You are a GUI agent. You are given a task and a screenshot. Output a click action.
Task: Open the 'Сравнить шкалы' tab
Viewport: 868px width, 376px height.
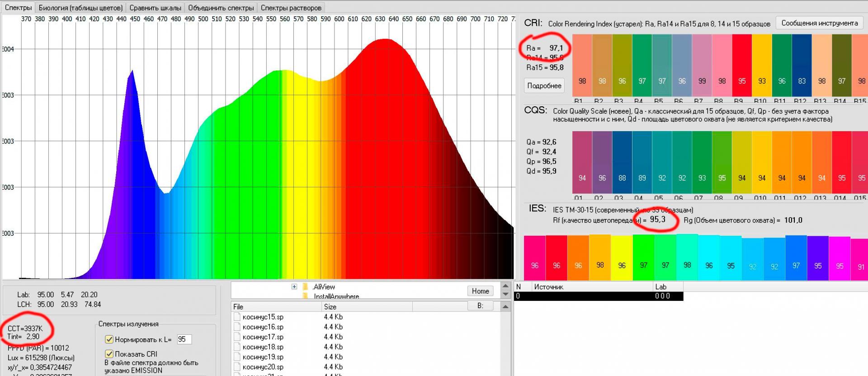(155, 8)
